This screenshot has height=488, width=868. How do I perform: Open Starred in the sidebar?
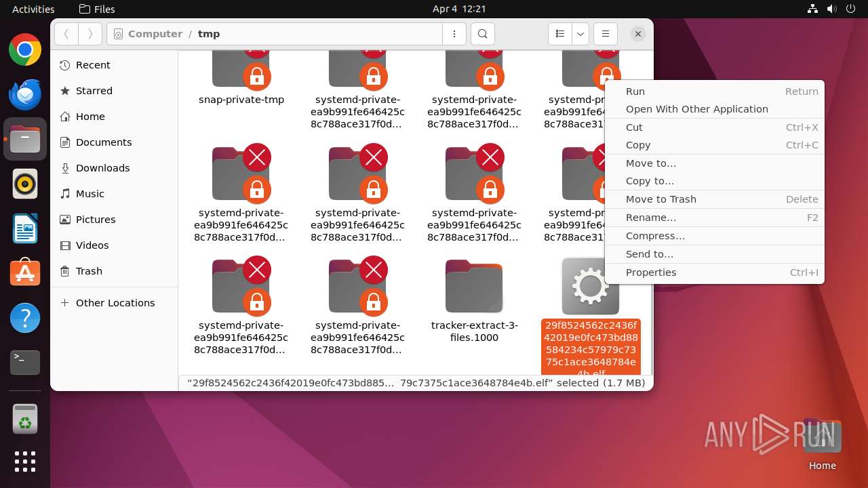[x=114, y=91]
